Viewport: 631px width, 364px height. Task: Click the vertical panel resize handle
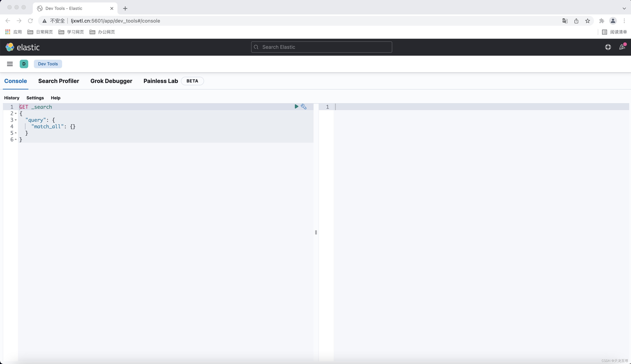pyautogui.click(x=316, y=233)
